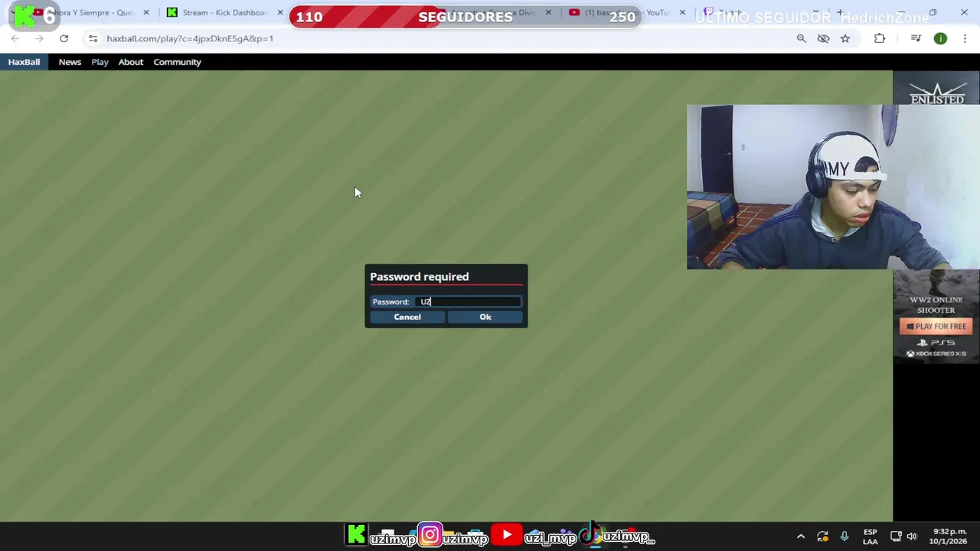
Task: Click the crossed-out eye blocker icon in address bar
Action: click(x=823, y=38)
